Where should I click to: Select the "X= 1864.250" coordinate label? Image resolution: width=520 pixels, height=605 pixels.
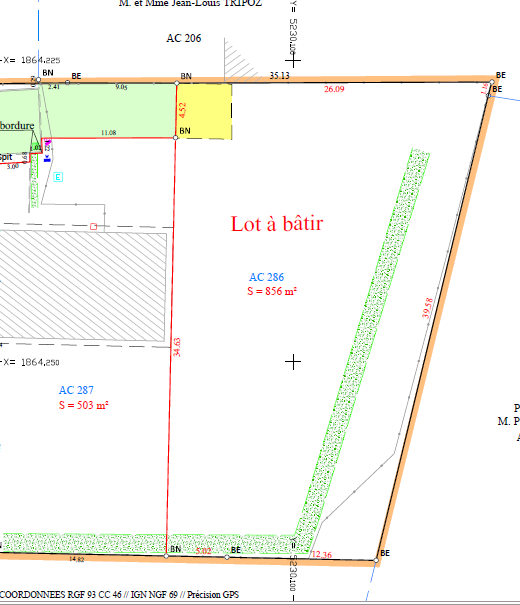point(32,362)
